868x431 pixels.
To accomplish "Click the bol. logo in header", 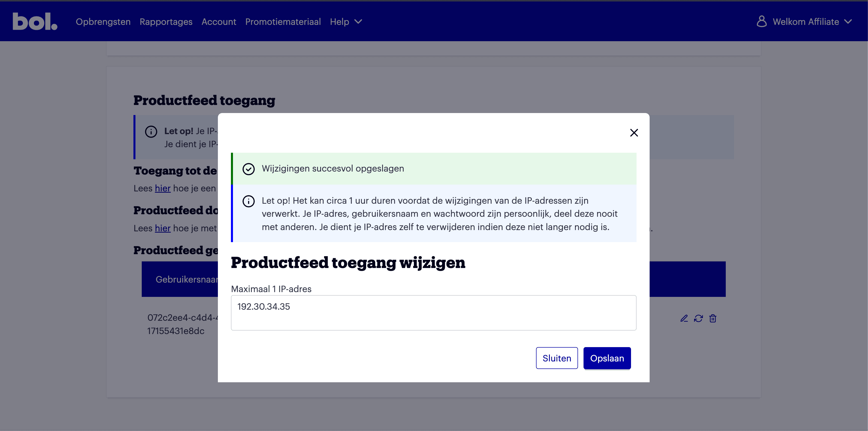I will point(35,22).
